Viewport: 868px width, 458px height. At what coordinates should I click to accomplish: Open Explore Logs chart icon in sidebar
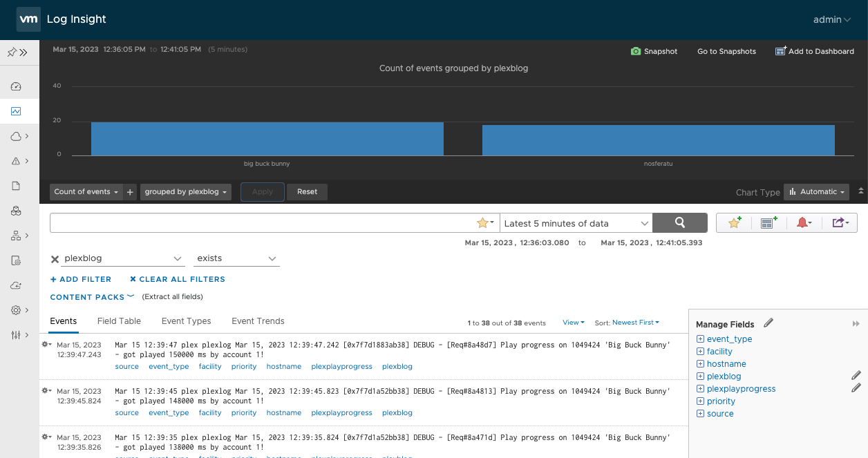[x=16, y=111]
